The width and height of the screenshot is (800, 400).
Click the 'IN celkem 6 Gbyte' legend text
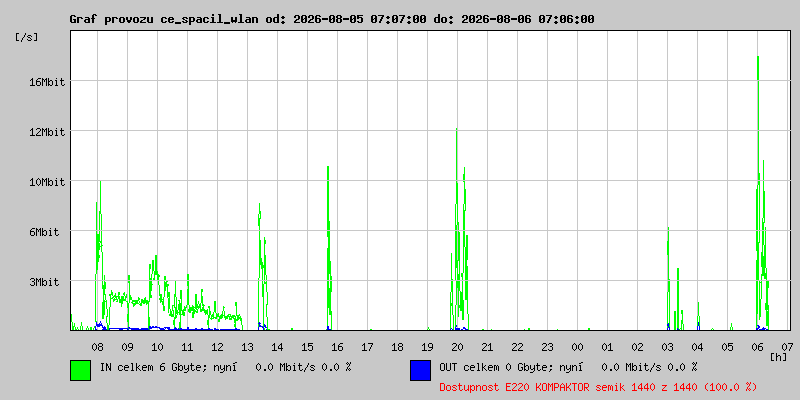145,367
